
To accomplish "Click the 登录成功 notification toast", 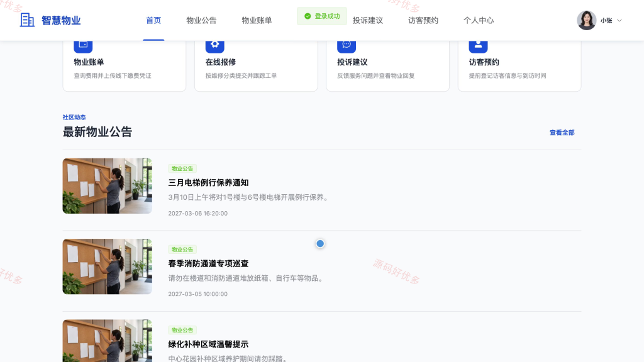I will (x=322, y=16).
